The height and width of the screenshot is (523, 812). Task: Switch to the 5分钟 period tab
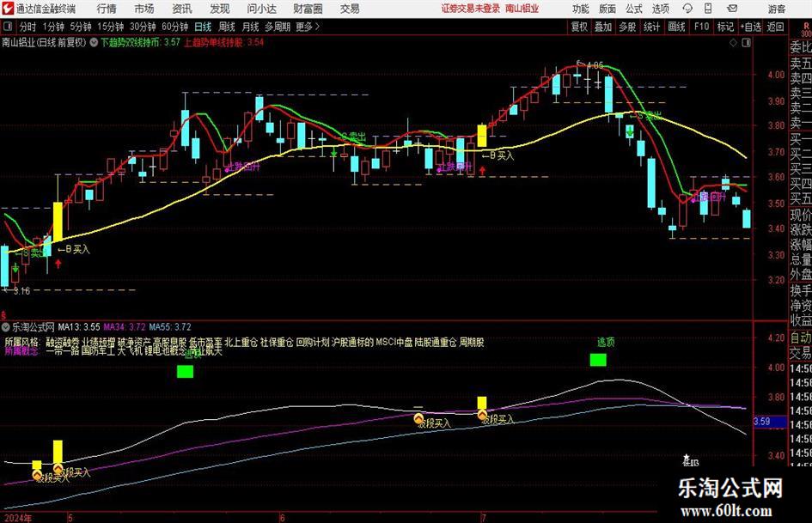[81, 27]
